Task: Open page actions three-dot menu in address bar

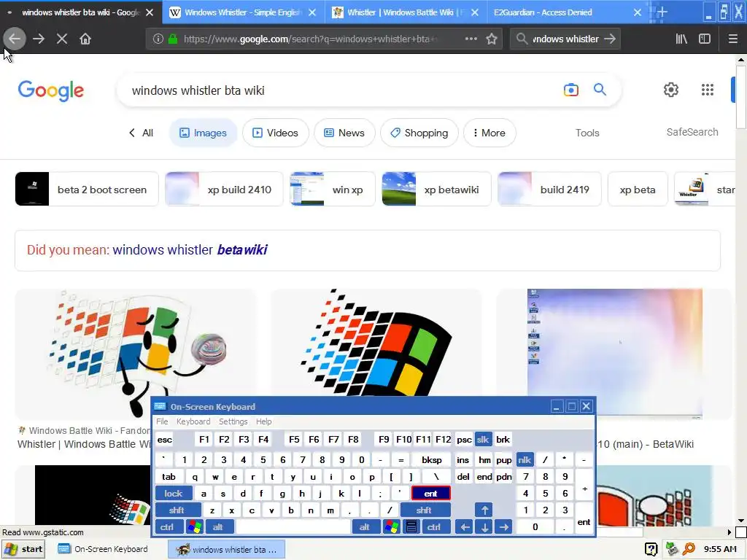Action: 471,39
